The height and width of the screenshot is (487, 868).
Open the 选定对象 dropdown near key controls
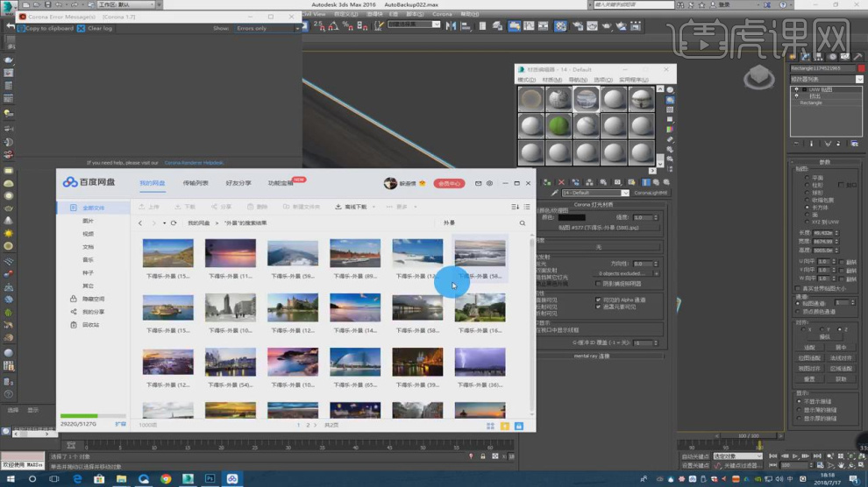tap(737, 456)
